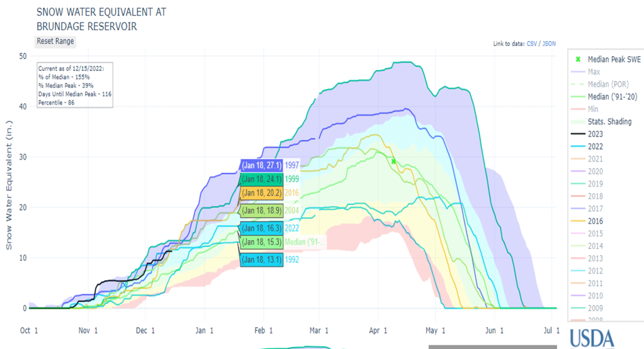Click the USDA logo
The width and height of the screenshot is (644, 349).
590,338
